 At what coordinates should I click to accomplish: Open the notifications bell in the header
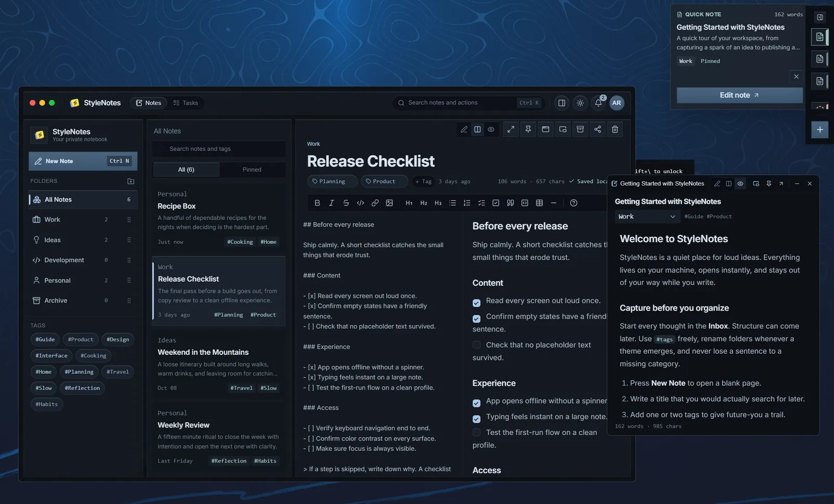pos(598,103)
